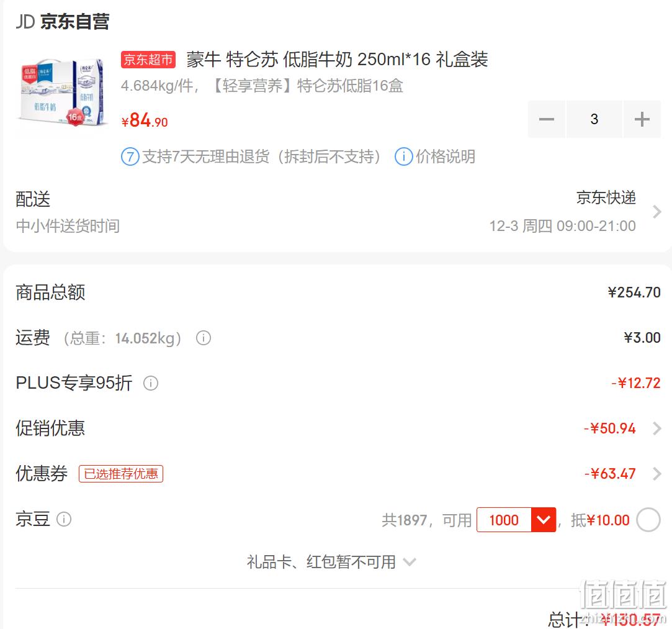Open the Mengniu milk product thumbnail
672x629 pixels.
(x=61, y=92)
